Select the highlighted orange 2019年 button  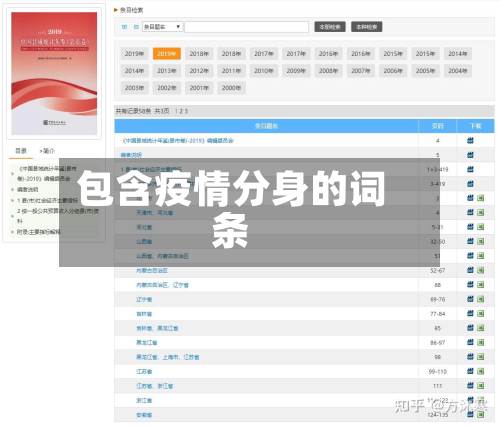tap(167, 54)
